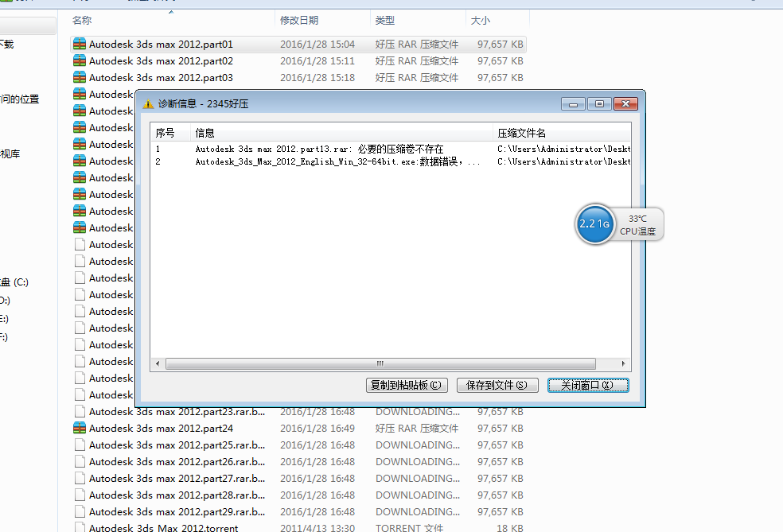783x532 pixels.
Task: Click the RAR icon of part01 file
Action: coord(80,44)
